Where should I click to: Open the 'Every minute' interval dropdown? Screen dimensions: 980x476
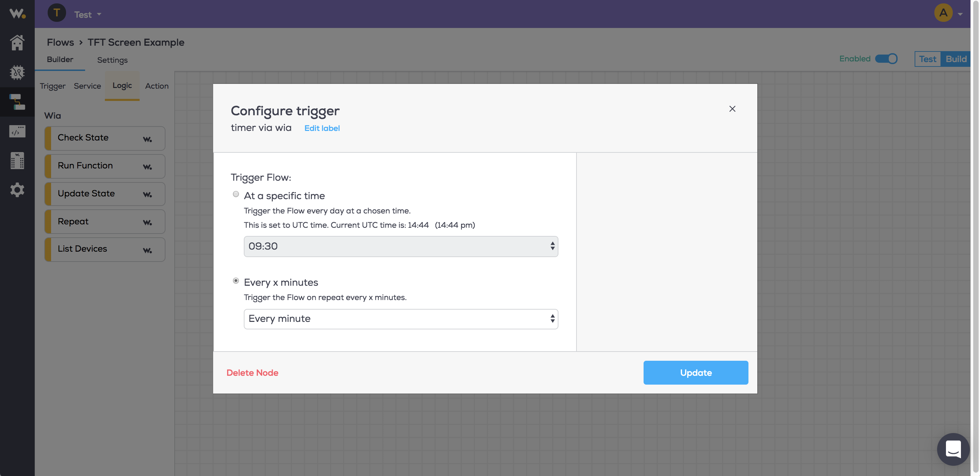(x=400, y=319)
